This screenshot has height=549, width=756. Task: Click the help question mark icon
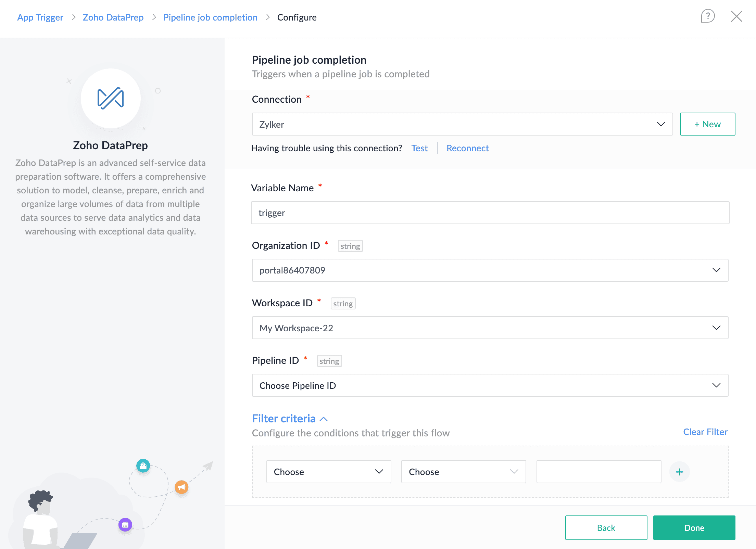coord(707,16)
